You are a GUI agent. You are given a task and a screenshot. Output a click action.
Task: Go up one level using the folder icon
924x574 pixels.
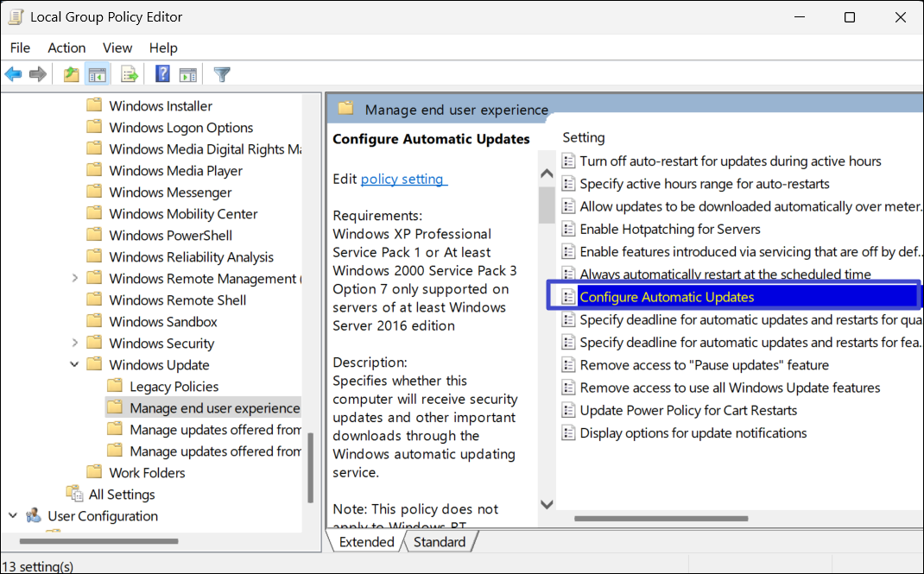pos(72,75)
